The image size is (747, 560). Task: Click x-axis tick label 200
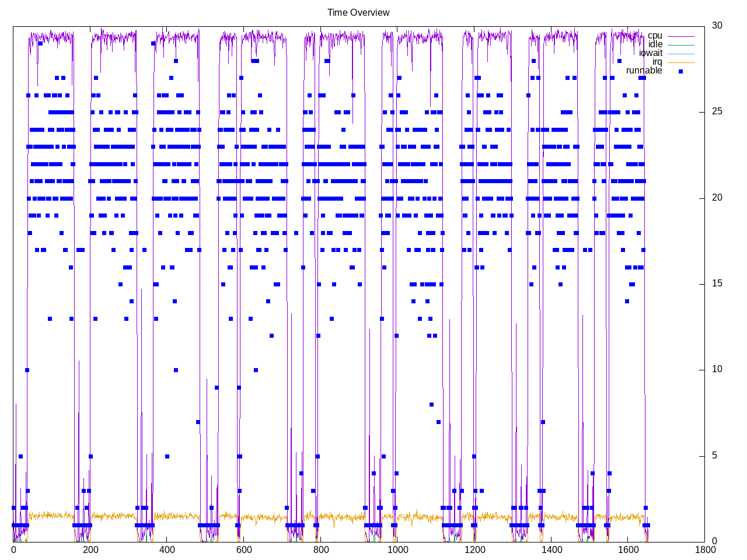coord(90,549)
